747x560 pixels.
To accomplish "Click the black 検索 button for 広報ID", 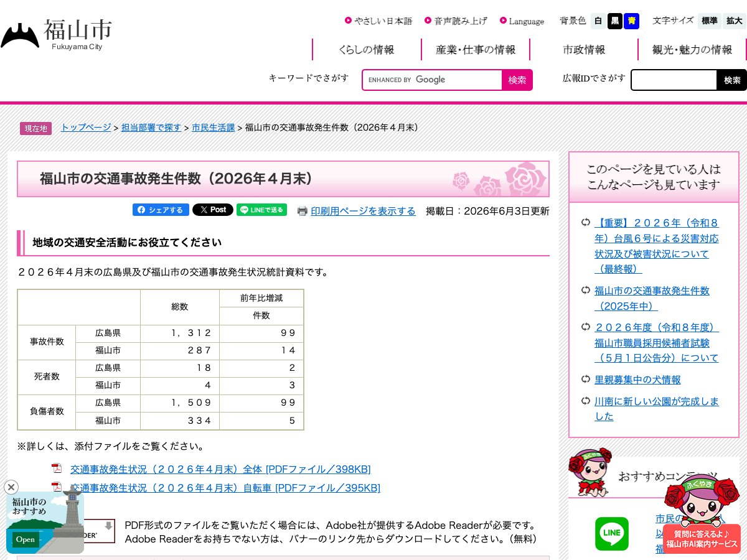I will coord(732,80).
